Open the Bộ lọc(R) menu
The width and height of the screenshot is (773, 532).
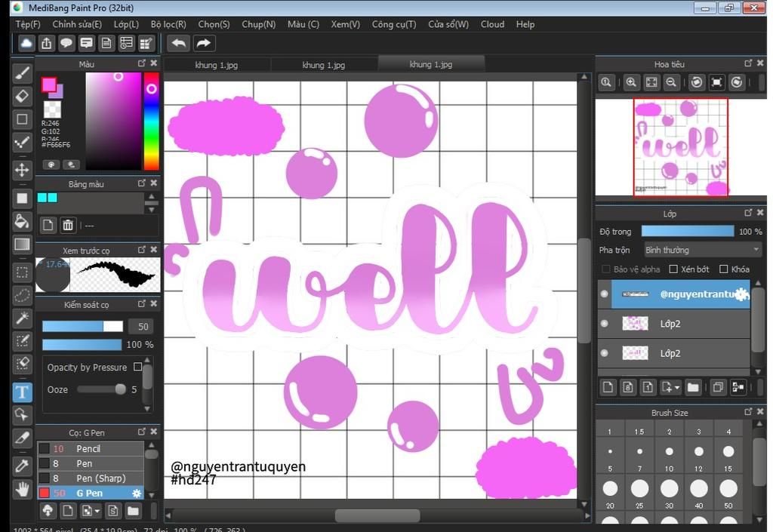168,24
